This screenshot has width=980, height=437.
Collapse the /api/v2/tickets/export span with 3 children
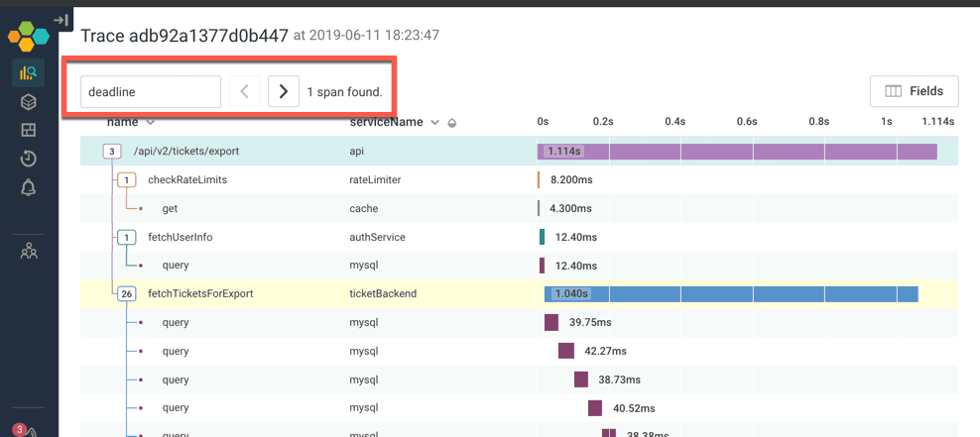click(113, 152)
